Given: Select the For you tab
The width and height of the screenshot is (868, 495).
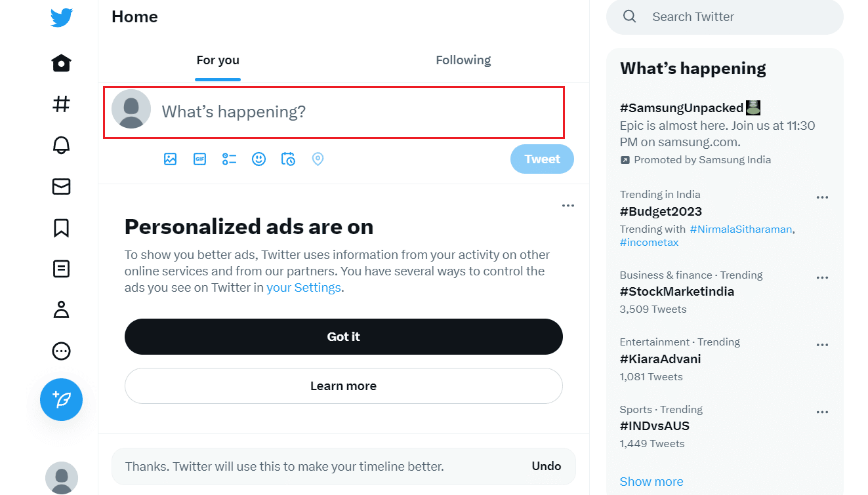Looking at the screenshot, I should coord(218,60).
